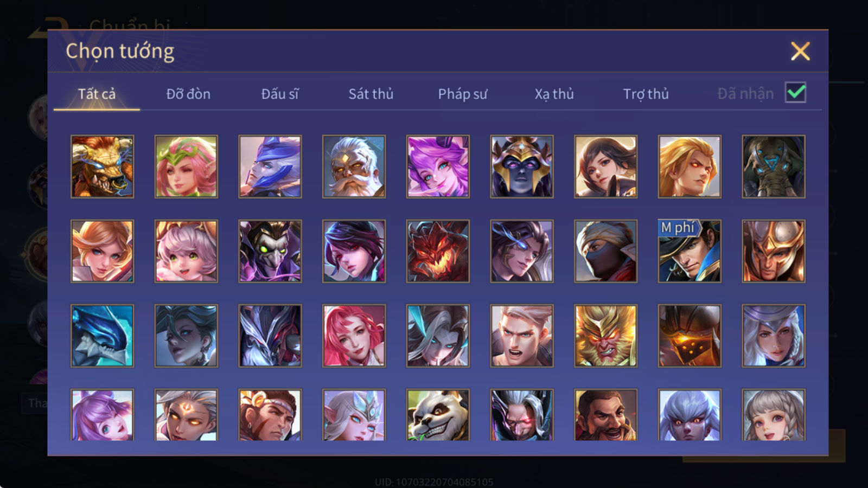Select the golden bull hero portrait
This screenshot has width=868, height=488.
(102, 166)
